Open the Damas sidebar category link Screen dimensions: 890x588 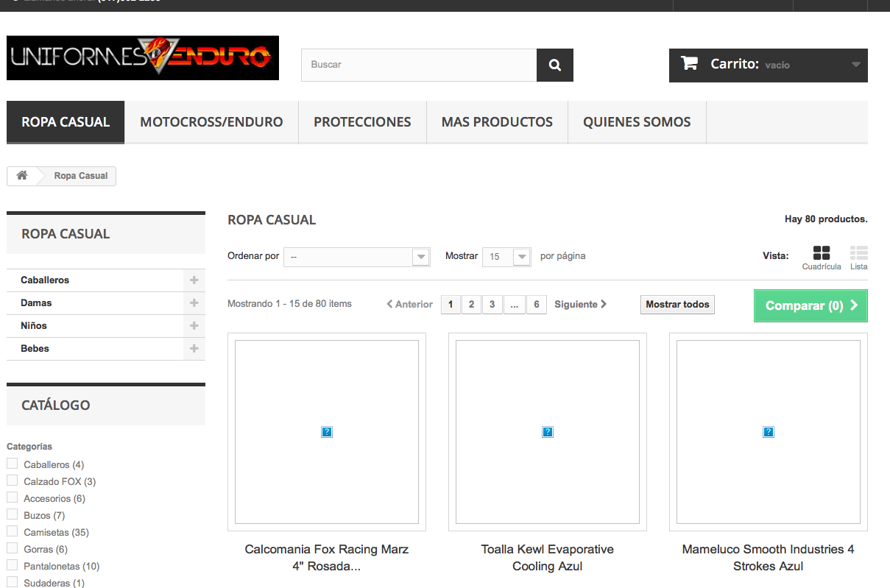36,303
